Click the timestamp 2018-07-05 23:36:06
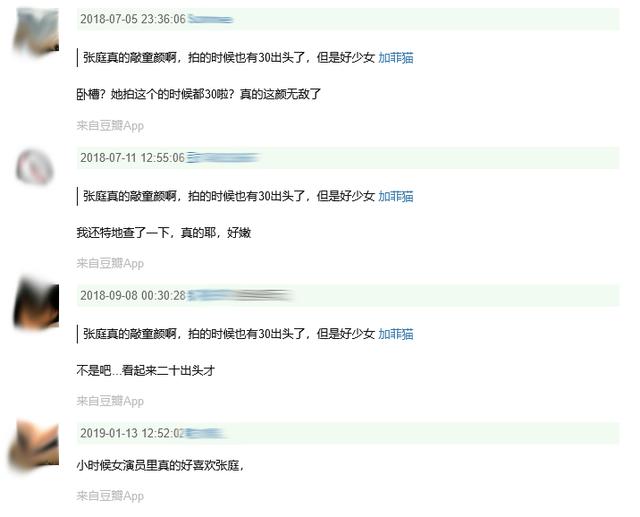The height and width of the screenshot is (517, 640). [x=133, y=19]
